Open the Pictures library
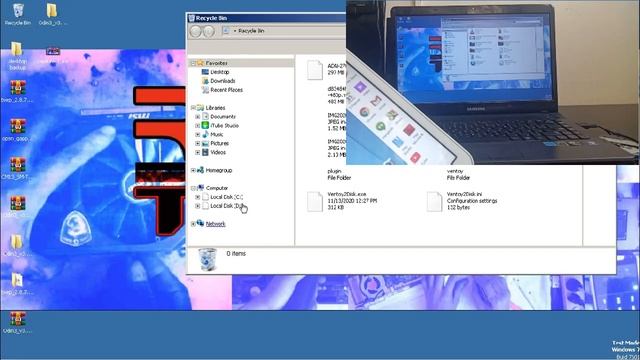Viewport: 640px width, 360px height. (220, 144)
